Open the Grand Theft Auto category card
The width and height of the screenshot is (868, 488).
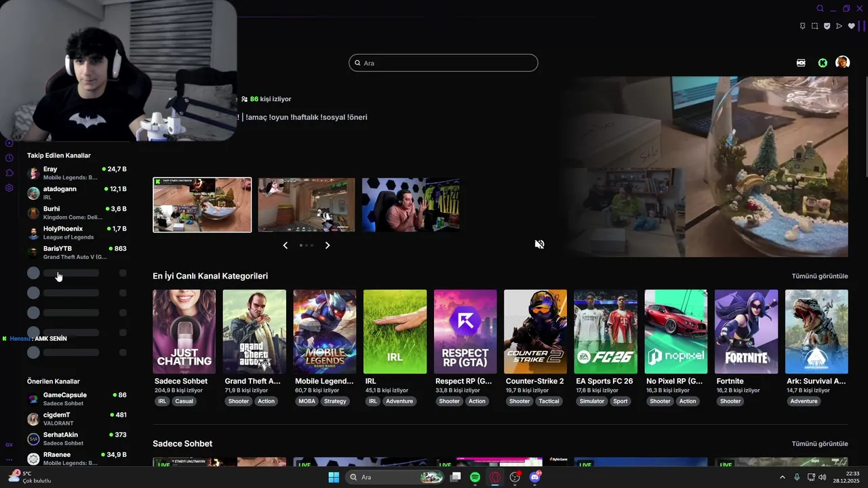point(254,331)
